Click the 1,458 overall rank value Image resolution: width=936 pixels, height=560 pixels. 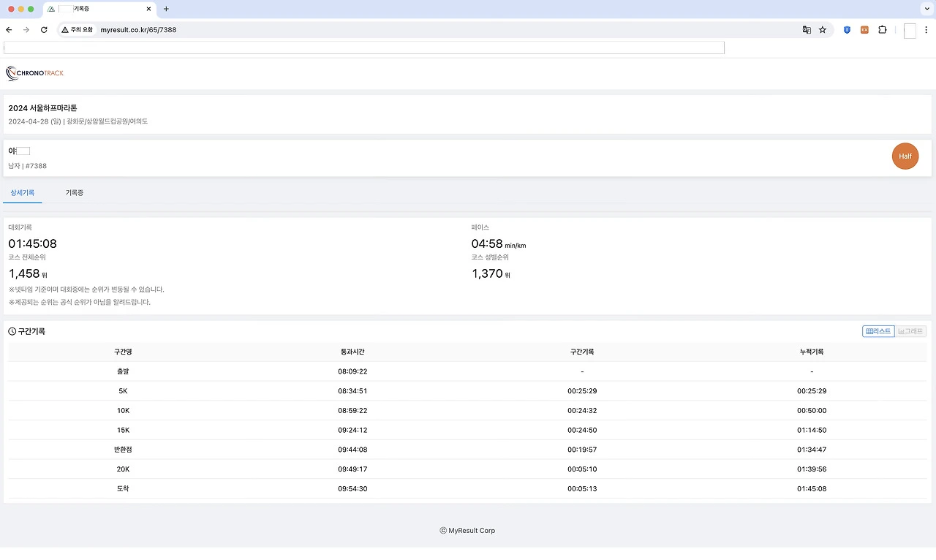point(23,273)
